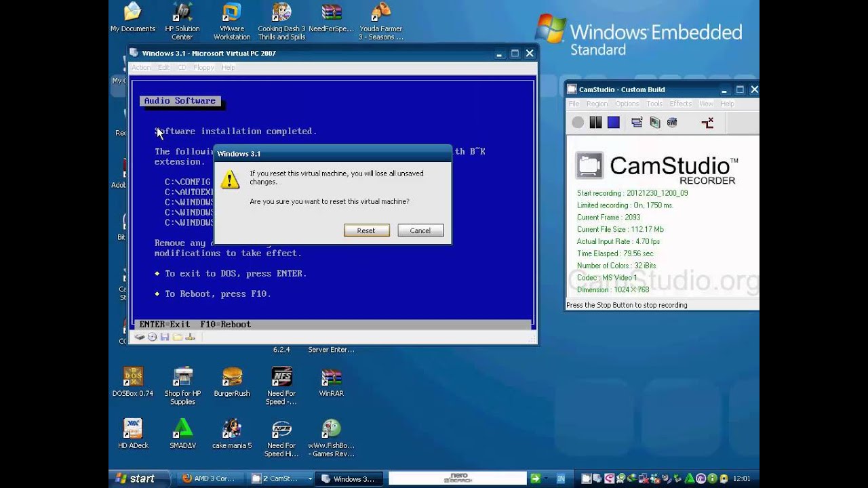The width and height of the screenshot is (868, 488).
Task: Click the SWF producer icon in CamStudio
Action: click(672, 123)
